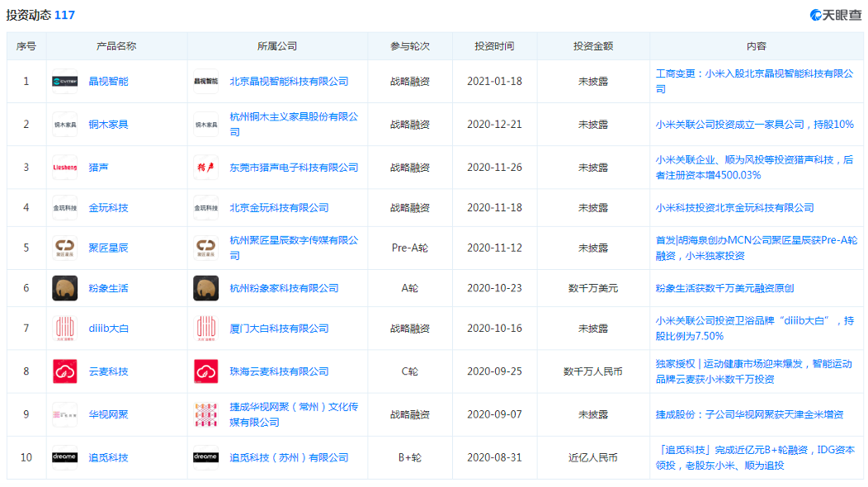
Task: Click the 投资时间 column header
Action: click(494, 46)
